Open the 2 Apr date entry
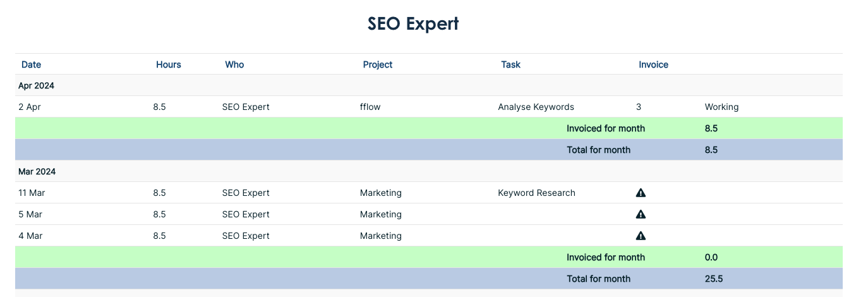This screenshot has width=868, height=297. (30, 107)
